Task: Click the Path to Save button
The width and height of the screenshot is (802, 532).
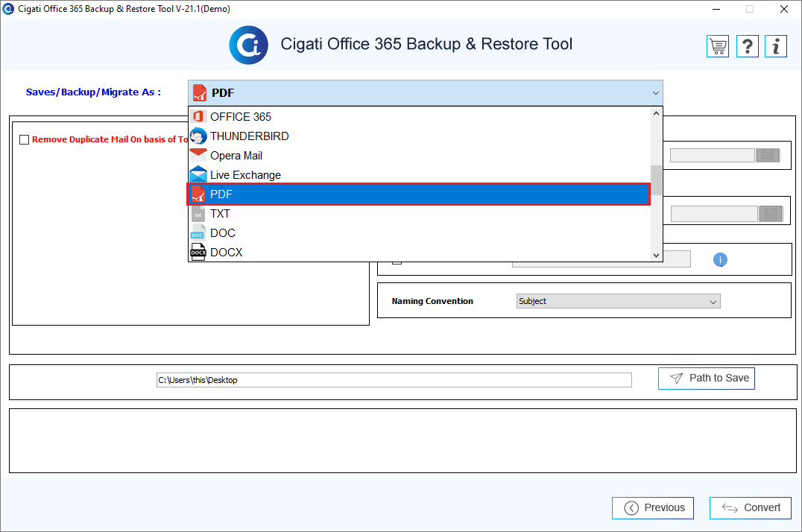Action: 707,379
